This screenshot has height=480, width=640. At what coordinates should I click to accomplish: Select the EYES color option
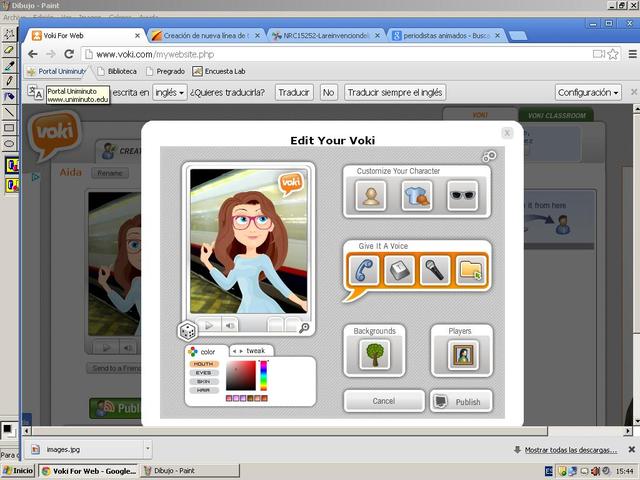point(203,373)
